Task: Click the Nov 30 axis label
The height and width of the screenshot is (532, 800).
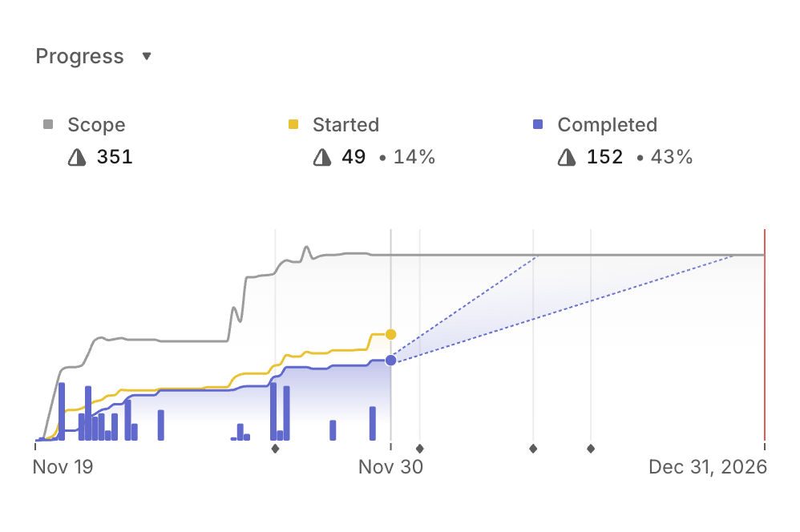Action: (x=390, y=467)
